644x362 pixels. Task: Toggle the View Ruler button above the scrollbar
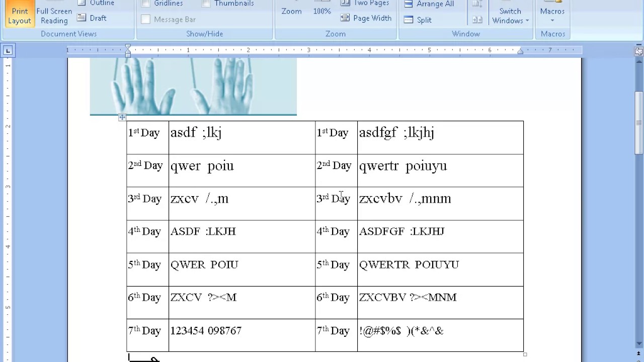(639, 51)
